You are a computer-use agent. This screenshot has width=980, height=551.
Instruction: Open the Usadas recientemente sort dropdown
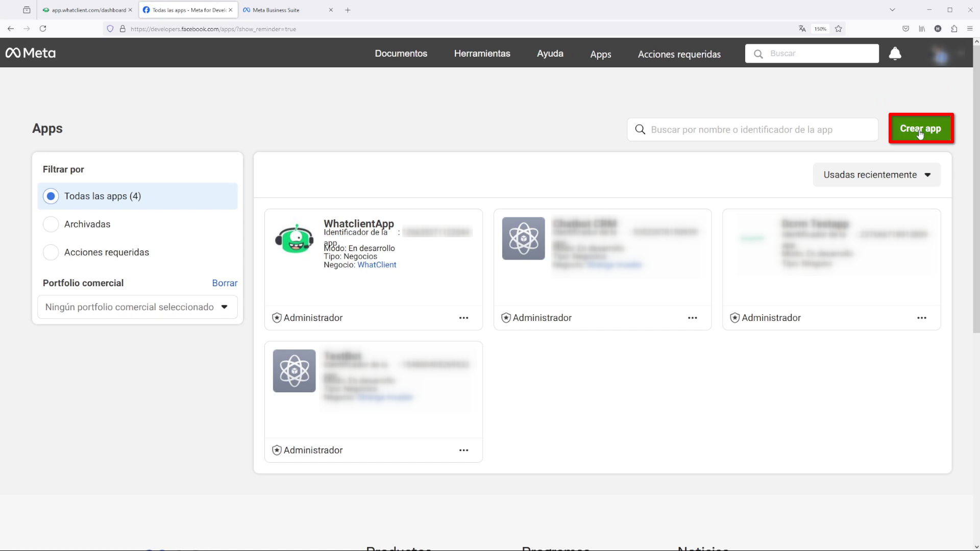click(x=876, y=175)
